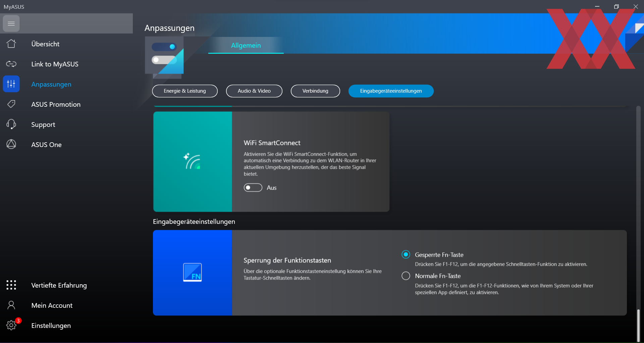Viewport: 644px width, 343px height.
Task: Restore the MyASUS window size
Action: point(616,6)
